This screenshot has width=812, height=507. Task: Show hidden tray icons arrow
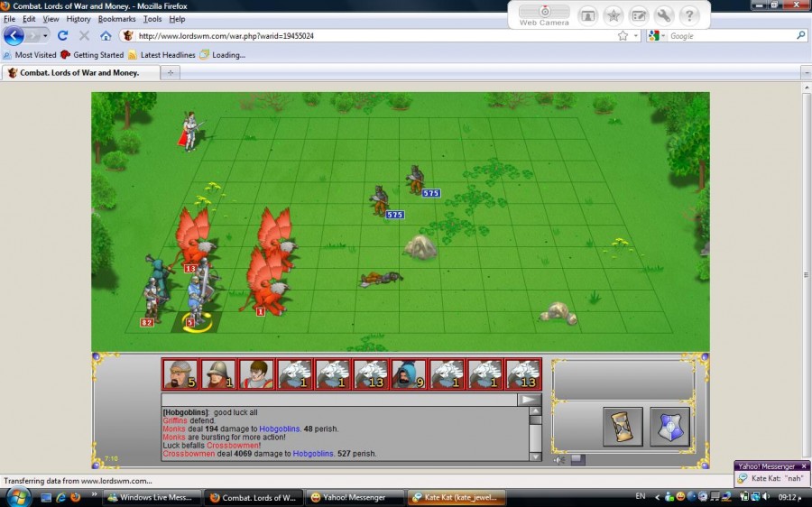[x=657, y=497]
